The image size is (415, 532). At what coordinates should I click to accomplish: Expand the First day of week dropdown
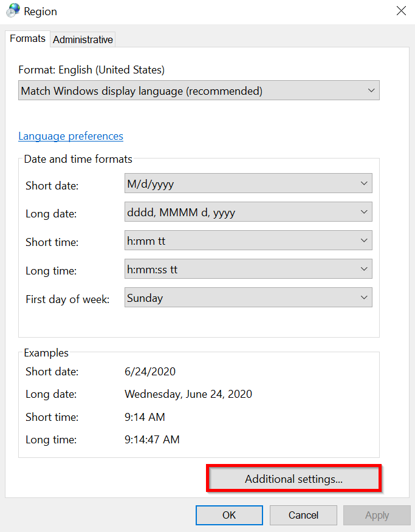click(249, 297)
